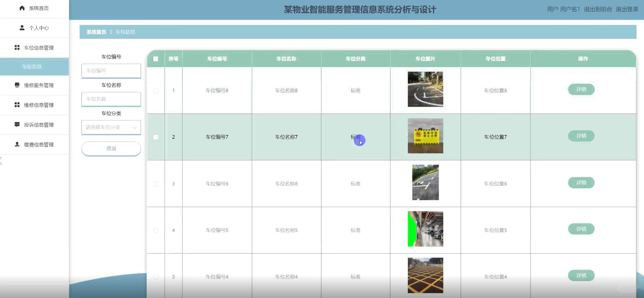The width and height of the screenshot is (644, 298).
Task: Click 退出登录 at top right
Action: pyautogui.click(x=627, y=9)
